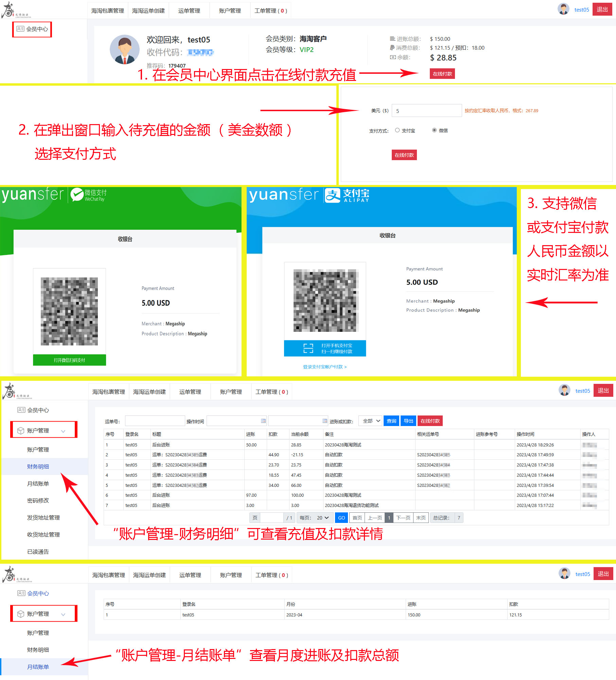Image resolution: width=616 pixels, height=680 pixels.
Task: Click the 会员中心 card icon on welcome page
Action: pyautogui.click(x=20, y=29)
